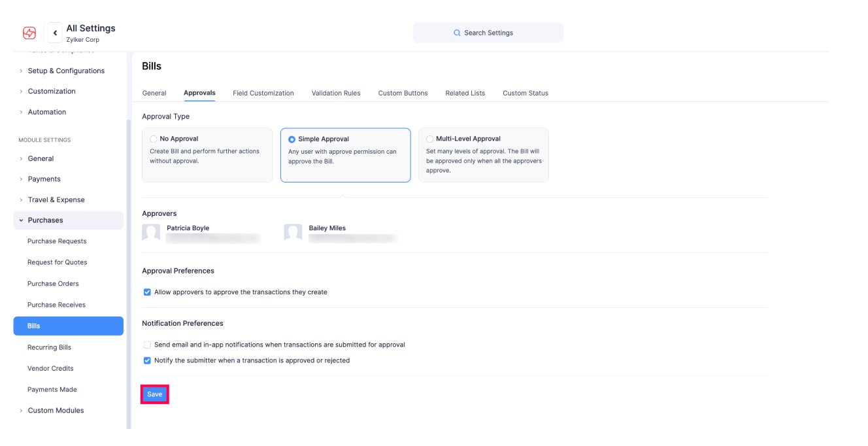Viewport: 868px width, 446px height.
Task: Expand the Setup & Configurations section
Action: 65,71
